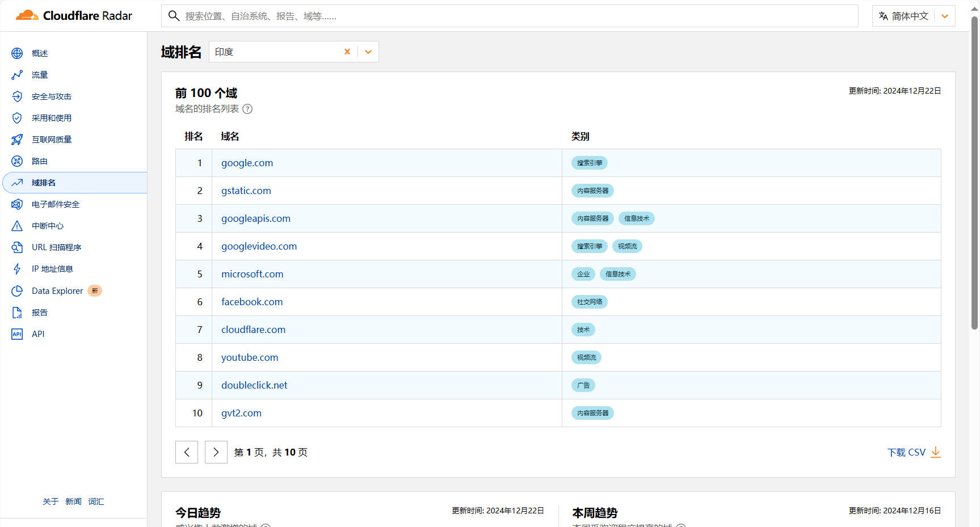This screenshot has height=527, width=980.
Task: Open 中断中心 in the sidebar
Action: [48, 226]
